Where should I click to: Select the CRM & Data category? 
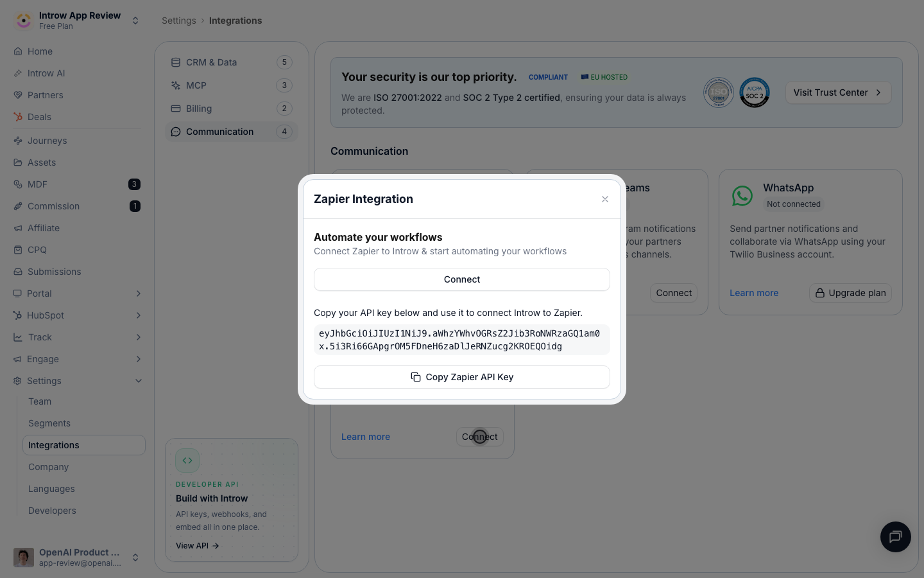(232, 62)
